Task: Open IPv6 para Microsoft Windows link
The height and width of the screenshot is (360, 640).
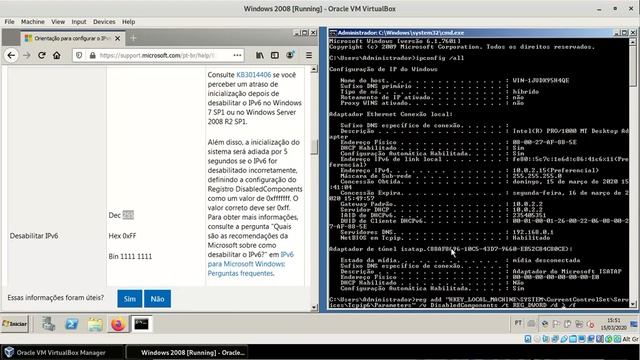Action: coord(251,264)
